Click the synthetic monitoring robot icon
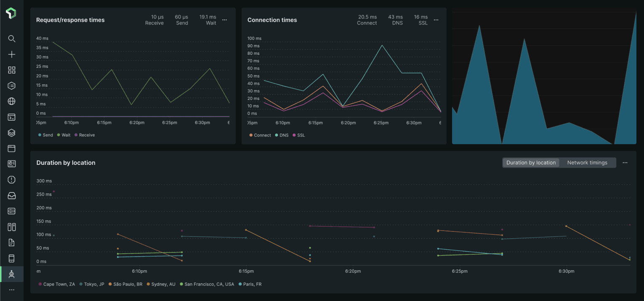 [12, 274]
